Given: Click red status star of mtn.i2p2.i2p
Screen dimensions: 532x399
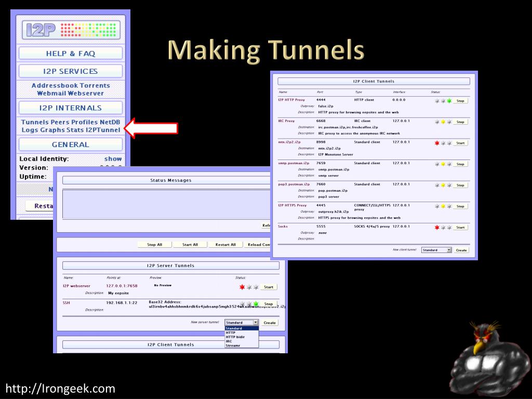Looking at the screenshot, I should click(x=437, y=143).
